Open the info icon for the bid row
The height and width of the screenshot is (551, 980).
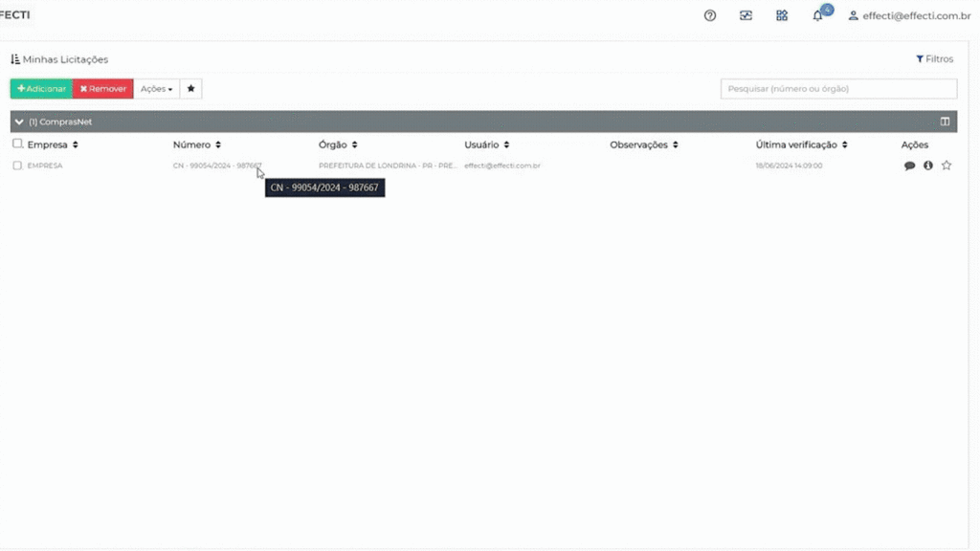point(928,165)
